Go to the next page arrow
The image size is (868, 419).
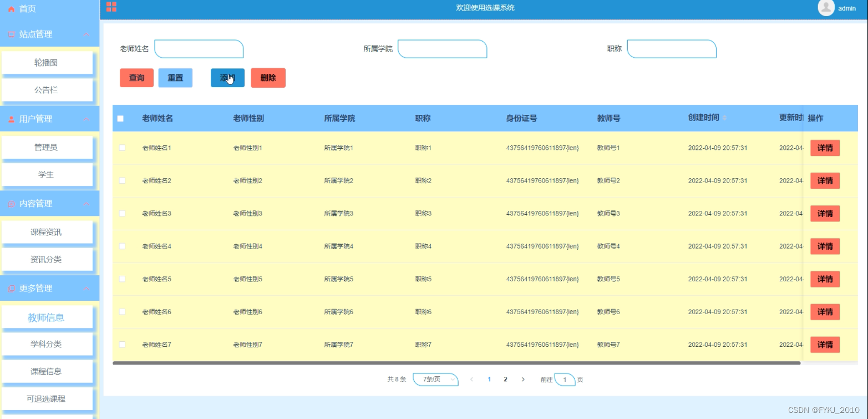(x=523, y=380)
